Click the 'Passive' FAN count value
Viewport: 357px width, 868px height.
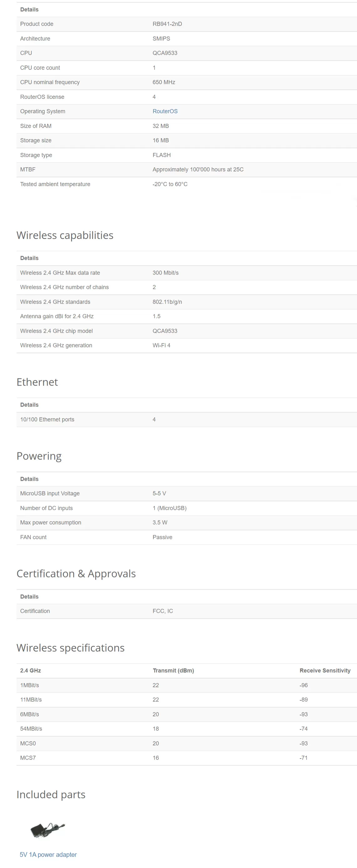click(x=162, y=537)
